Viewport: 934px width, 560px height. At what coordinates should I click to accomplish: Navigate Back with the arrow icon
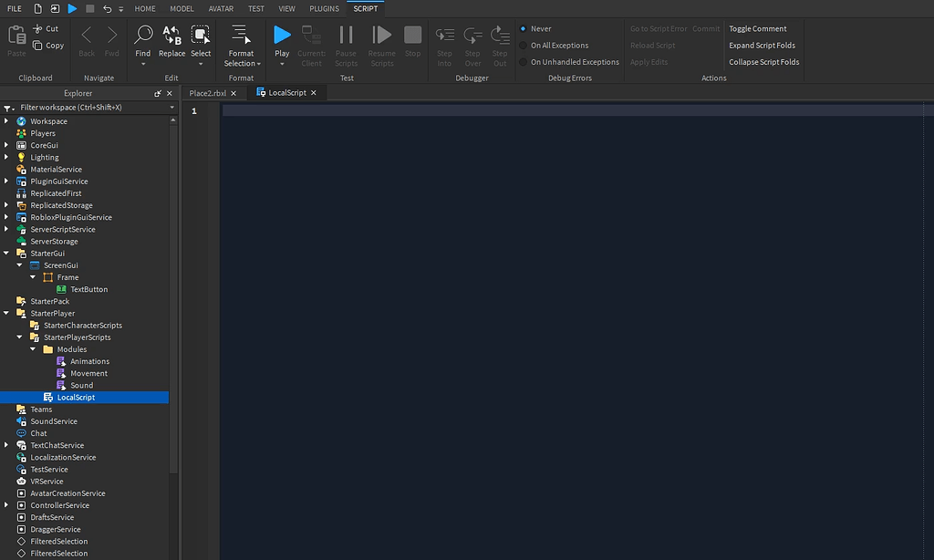(x=87, y=36)
